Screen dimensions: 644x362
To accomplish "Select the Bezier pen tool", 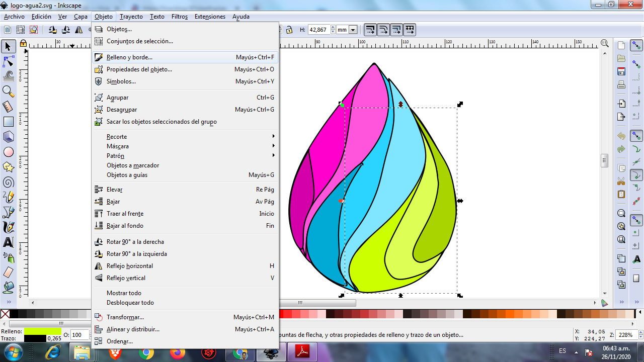I will pos(8,212).
